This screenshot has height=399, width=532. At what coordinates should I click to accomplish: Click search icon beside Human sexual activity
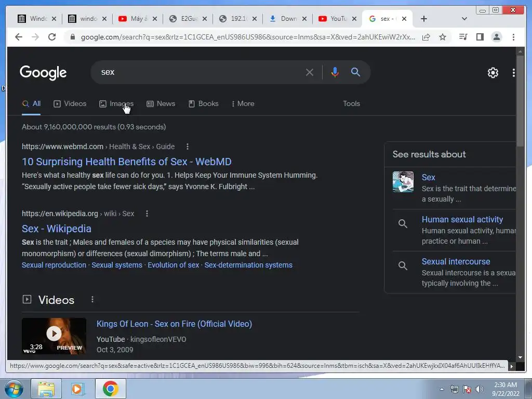(403, 223)
